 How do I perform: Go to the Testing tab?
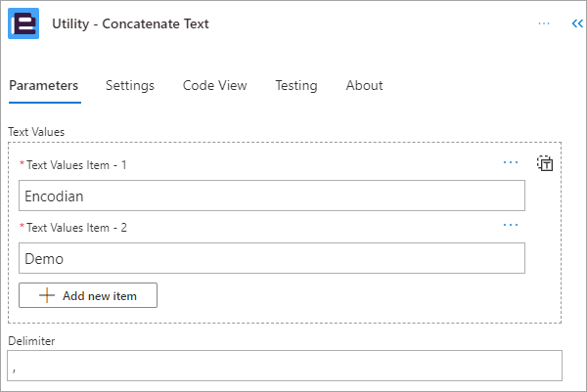click(296, 86)
